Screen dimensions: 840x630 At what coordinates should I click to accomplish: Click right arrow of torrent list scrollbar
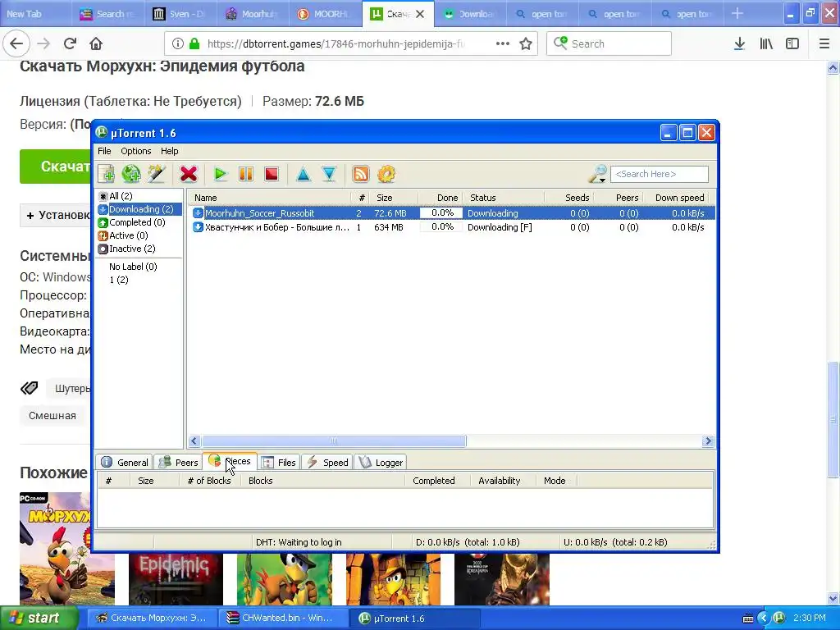tap(708, 441)
